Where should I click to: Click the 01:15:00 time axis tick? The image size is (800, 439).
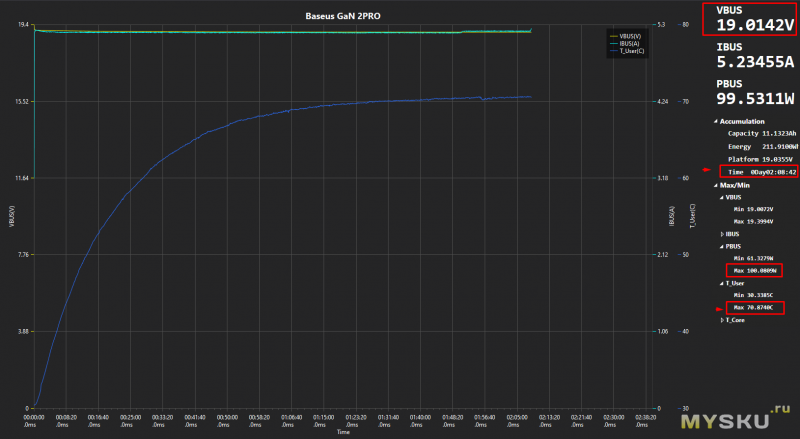(324, 421)
